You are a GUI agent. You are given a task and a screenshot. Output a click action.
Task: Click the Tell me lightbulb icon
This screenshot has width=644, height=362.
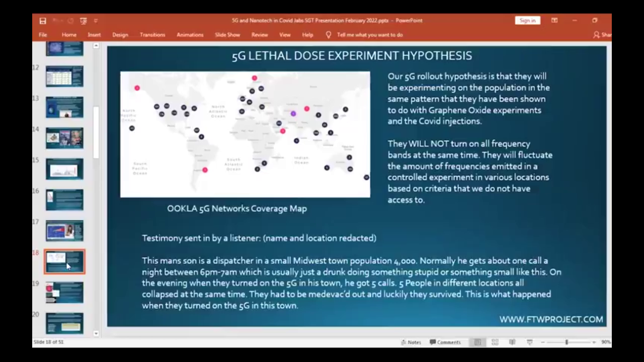coord(329,35)
